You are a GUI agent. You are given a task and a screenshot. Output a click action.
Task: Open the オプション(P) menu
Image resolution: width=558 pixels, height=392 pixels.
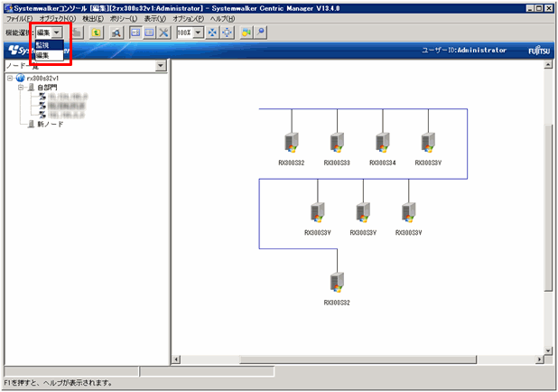point(188,18)
